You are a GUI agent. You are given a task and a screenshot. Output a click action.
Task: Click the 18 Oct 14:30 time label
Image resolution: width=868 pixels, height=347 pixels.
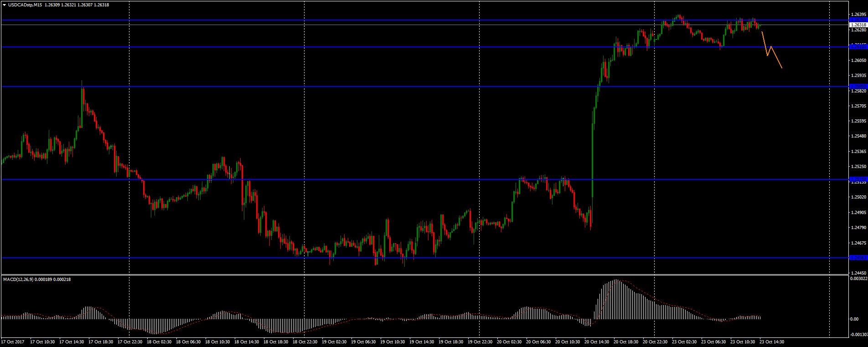[x=247, y=342]
